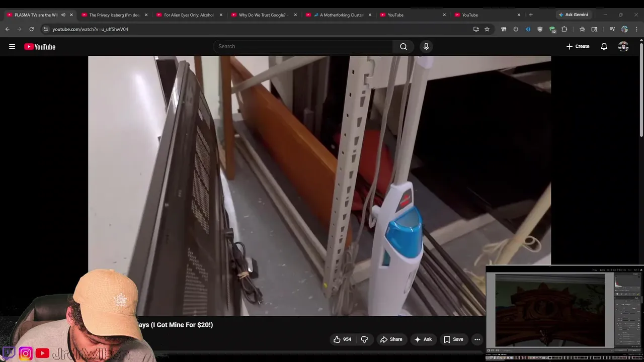Click the power button extension icon
Screen dimensions: 644x362
[x=516, y=29]
